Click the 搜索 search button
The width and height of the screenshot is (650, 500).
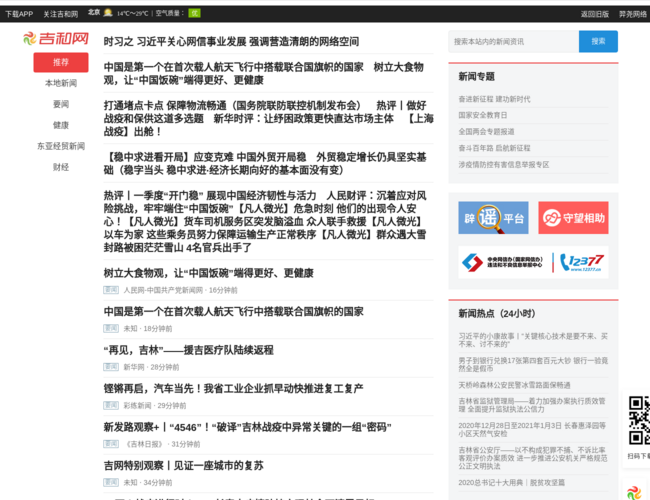coord(598,41)
